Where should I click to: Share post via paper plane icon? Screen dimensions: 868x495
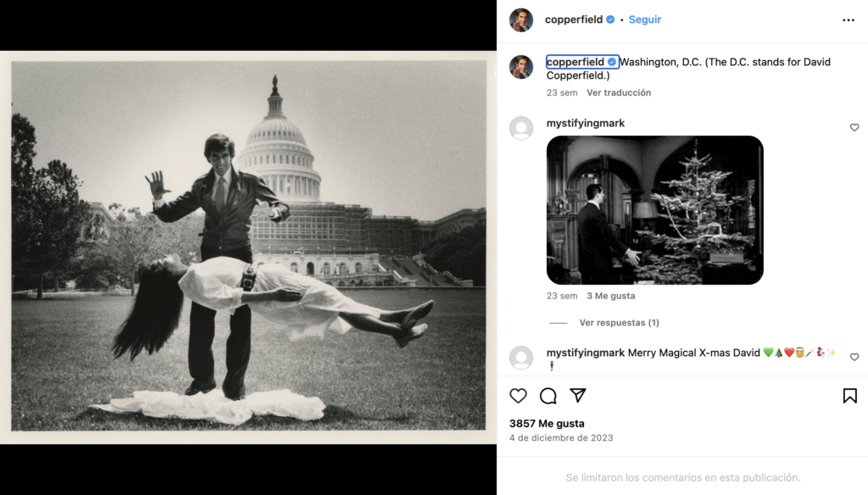click(x=578, y=396)
